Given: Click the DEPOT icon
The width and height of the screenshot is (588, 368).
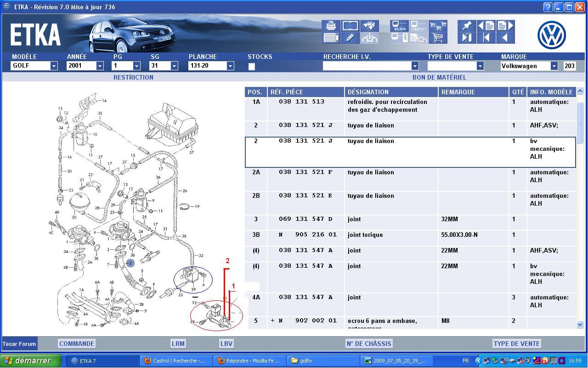Looking at the screenshot, I should 418,26.
